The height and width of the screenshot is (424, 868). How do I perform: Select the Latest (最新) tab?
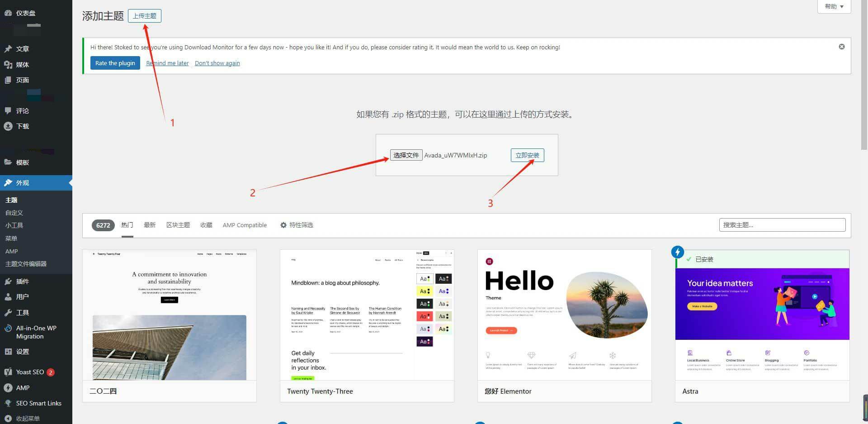click(150, 225)
